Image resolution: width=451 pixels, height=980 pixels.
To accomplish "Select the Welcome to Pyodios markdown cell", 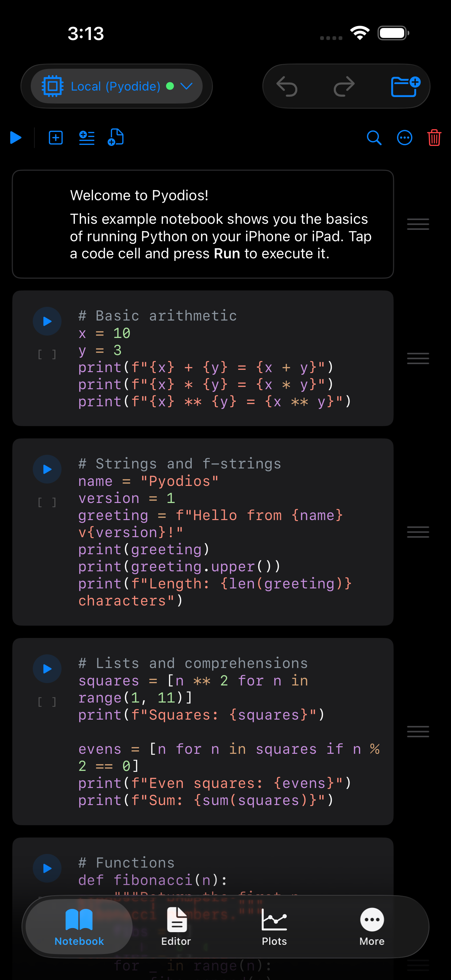I will click(x=203, y=224).
